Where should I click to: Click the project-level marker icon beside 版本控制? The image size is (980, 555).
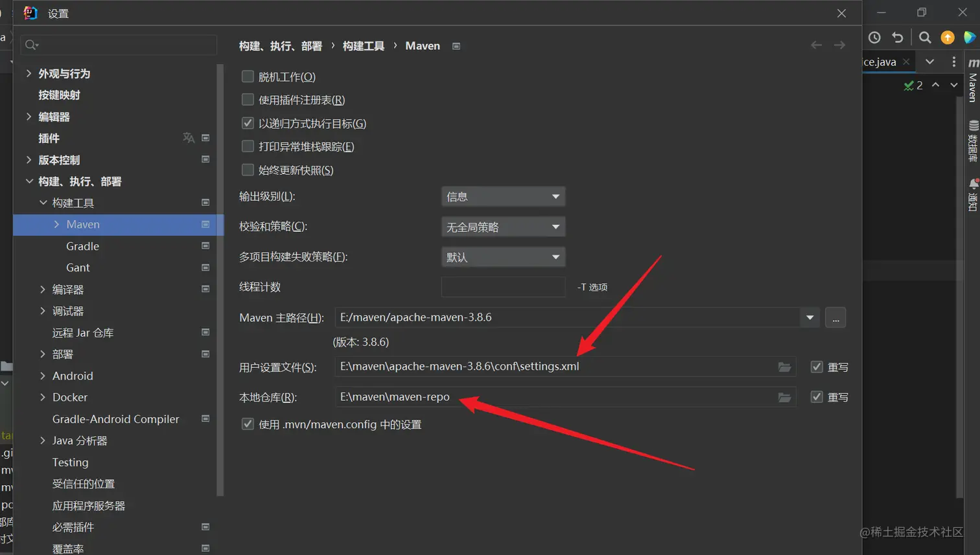pos(205,159)
